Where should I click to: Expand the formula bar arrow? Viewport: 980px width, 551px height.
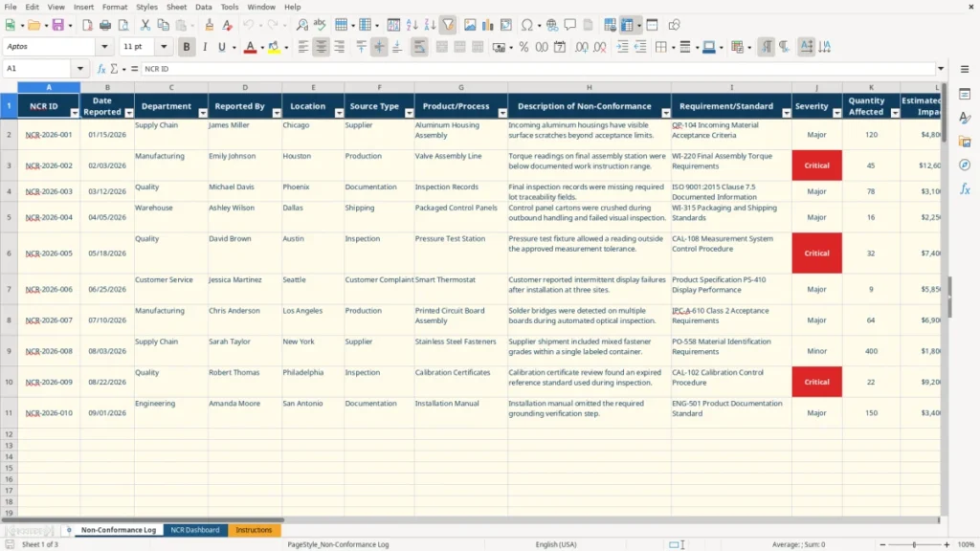click(941, 69)
